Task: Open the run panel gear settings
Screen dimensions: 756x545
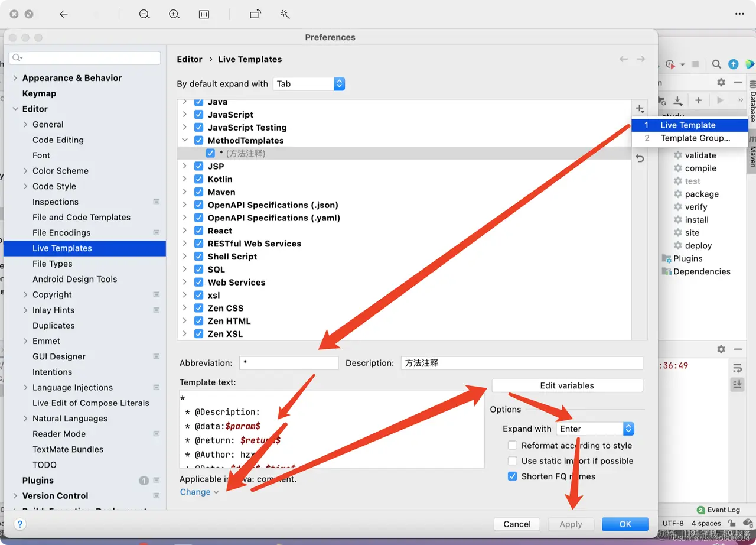Action: 721,349
